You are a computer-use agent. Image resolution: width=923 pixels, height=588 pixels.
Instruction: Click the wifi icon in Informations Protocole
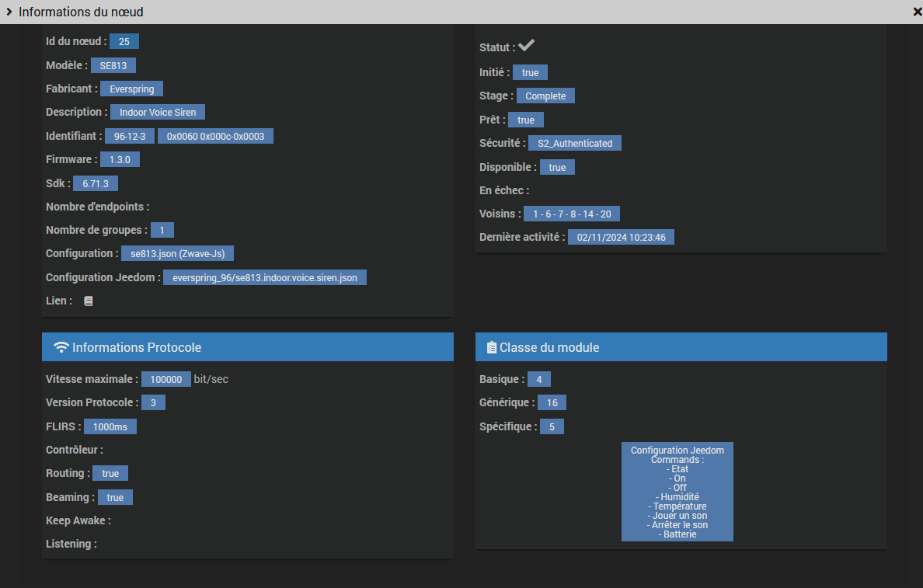click(61, 347)
